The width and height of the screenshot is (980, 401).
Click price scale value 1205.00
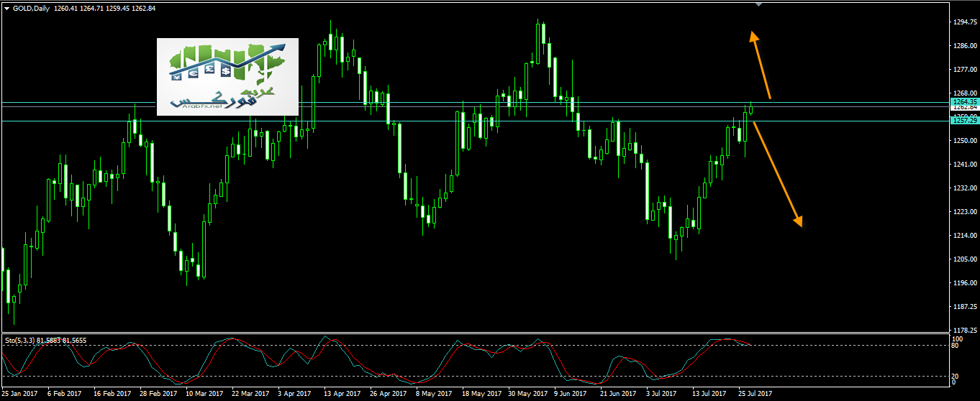(964, 259)
